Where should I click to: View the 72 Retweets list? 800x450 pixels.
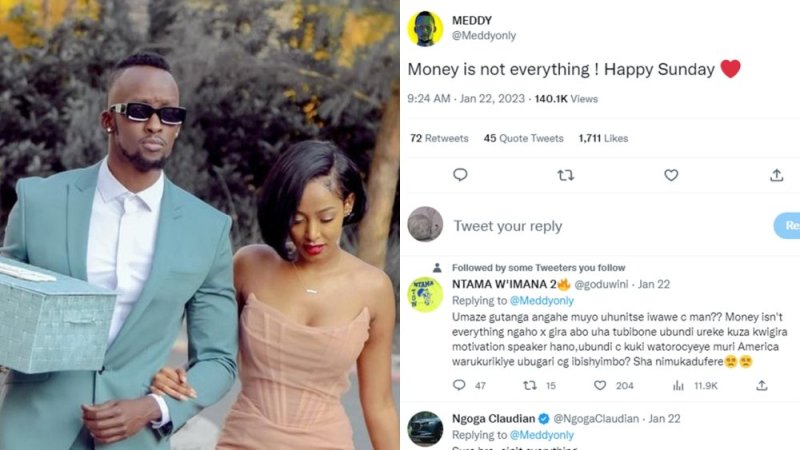(x=439, y=138)
